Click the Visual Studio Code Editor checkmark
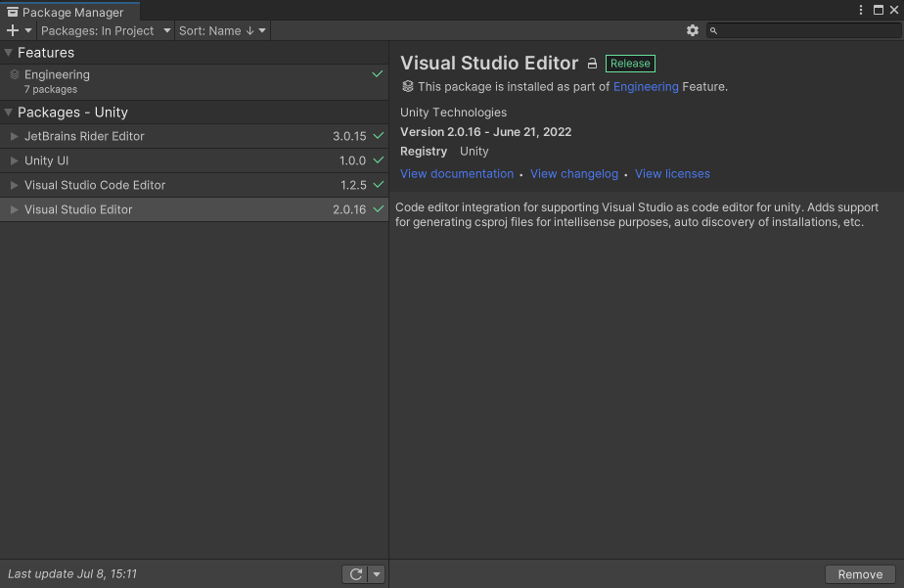904x588 pixels. [379, 185]
